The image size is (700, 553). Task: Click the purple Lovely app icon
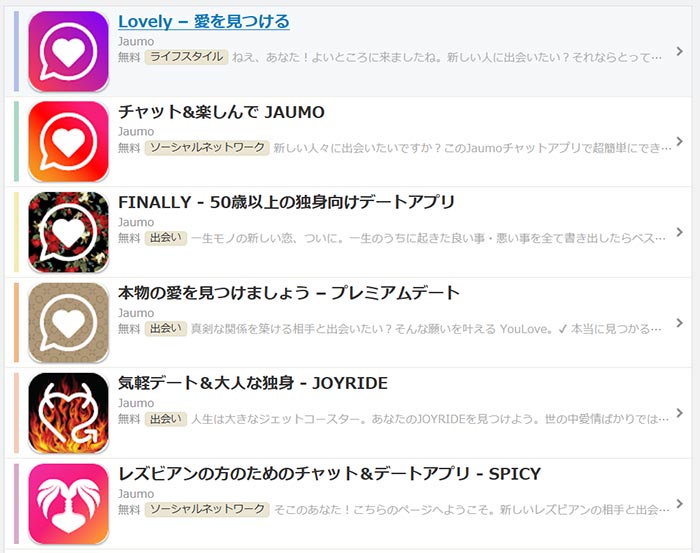[x=68, y=51]
